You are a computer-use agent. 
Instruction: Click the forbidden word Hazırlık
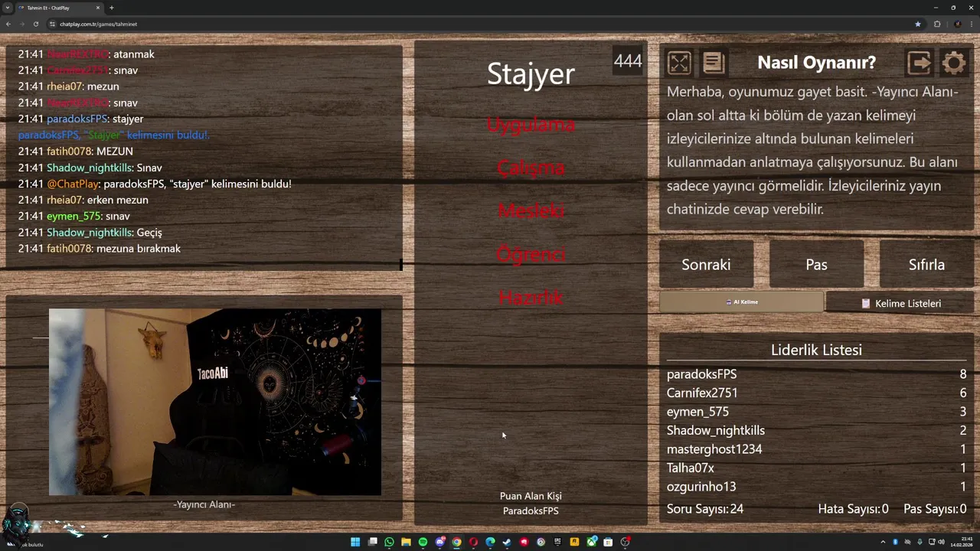click(531, 298)
